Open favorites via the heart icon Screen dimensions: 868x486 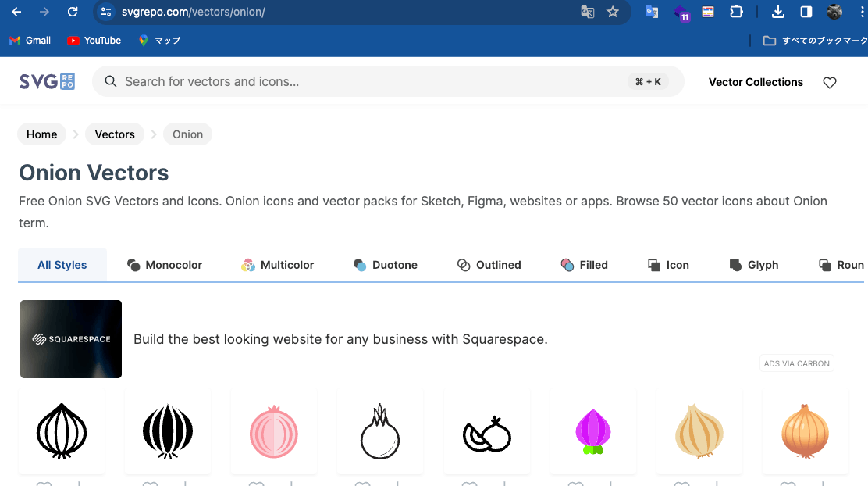(x=829, y=83)
